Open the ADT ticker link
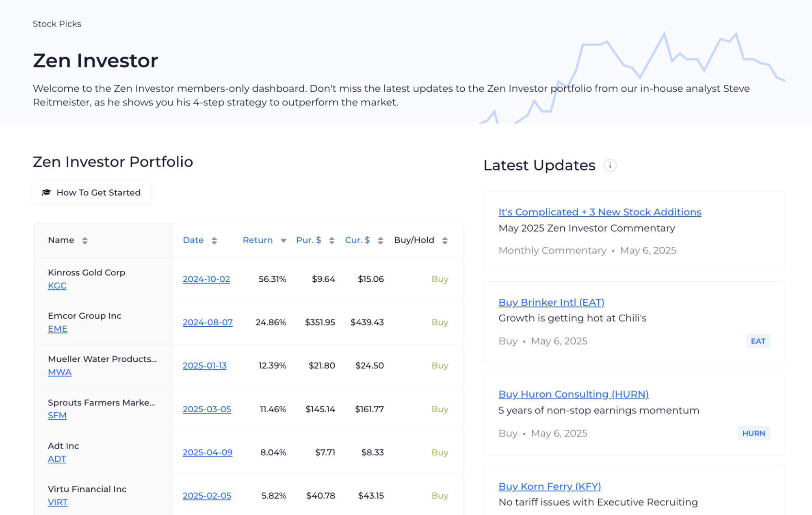 [x=57, y=459]
